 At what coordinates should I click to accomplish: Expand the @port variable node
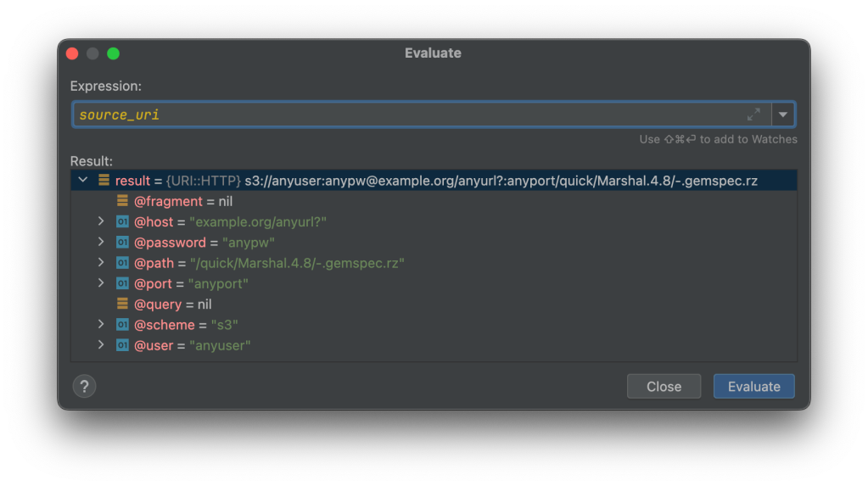tap(101, 283)
